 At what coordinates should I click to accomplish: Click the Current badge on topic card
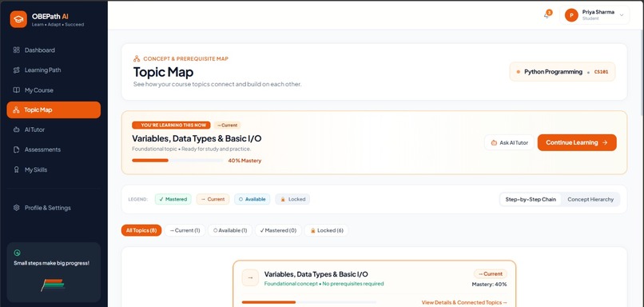click(491, 273)
